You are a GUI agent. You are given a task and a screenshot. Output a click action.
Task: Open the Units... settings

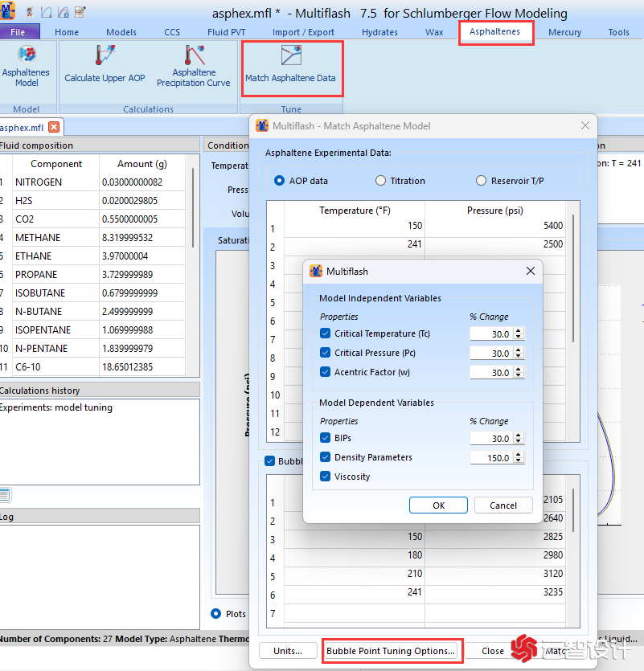tap(288, 650)
